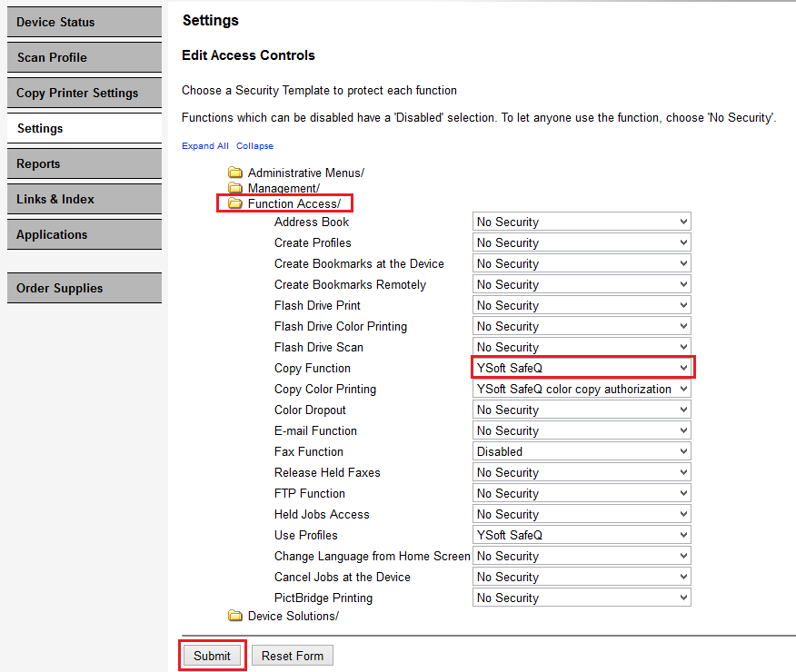This screenshot has height=672, width=796.
Task: Open the Device Status menu
Action: (x=84, y=22)
